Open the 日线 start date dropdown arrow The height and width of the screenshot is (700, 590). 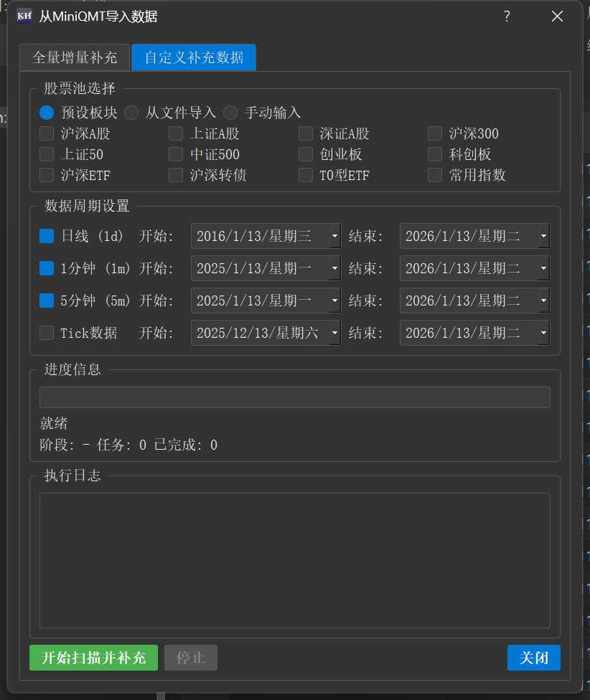click(x=334, y=236)
